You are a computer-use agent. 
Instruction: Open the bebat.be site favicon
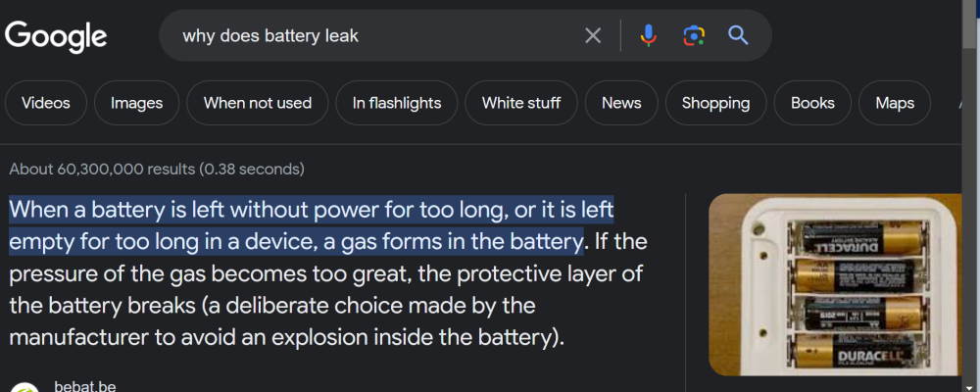click(x=26, y=387)
